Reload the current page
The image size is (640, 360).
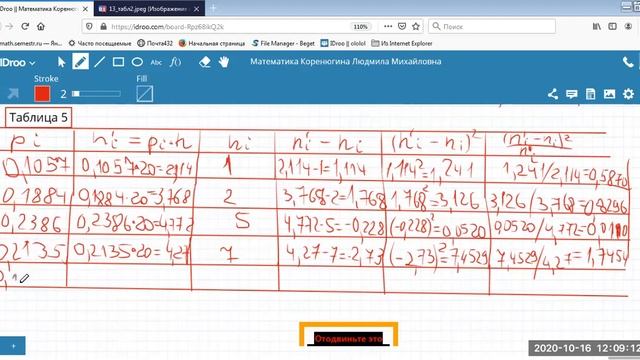pos(25,27)
